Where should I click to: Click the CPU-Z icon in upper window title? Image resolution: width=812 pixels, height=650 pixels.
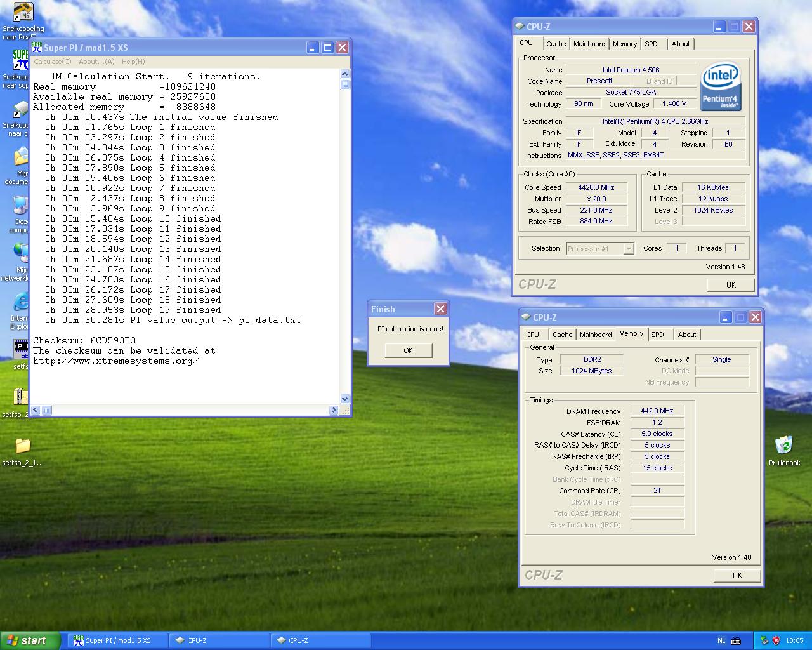click(x=520, y=26)
